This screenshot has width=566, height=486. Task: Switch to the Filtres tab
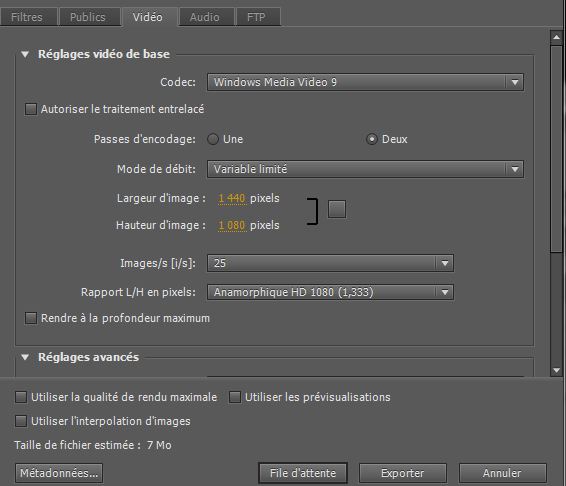pos(27,17)
